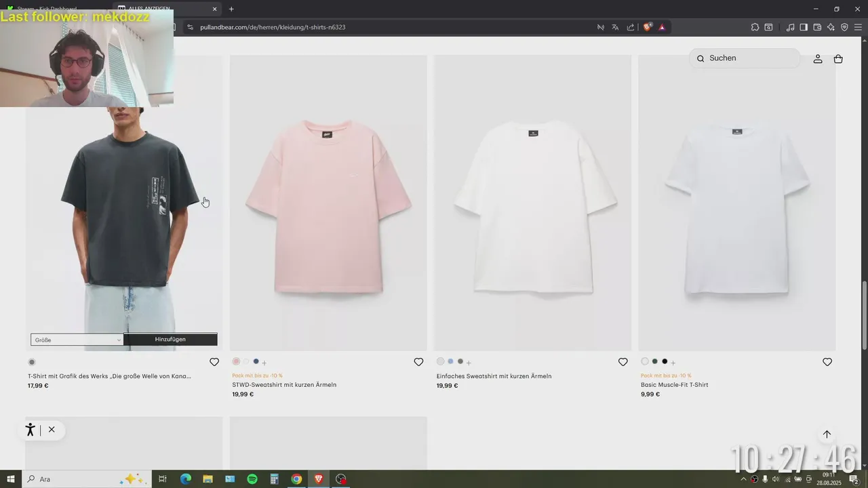The width and height of the screenshot is (868, 488).
Task: Open the Brave Wallet icon
Action: pyautogui.click(x=817, y=27)
